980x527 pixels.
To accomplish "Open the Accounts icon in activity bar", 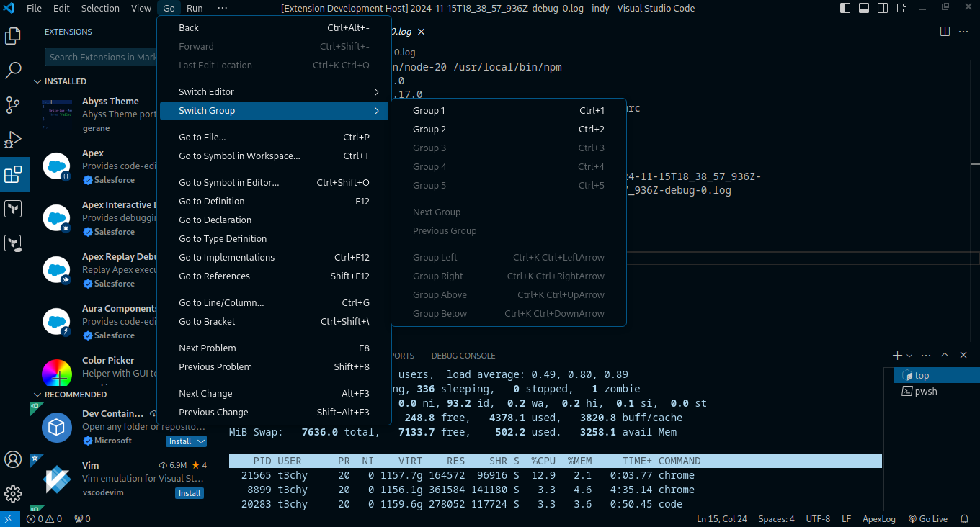I will [13, 459].
